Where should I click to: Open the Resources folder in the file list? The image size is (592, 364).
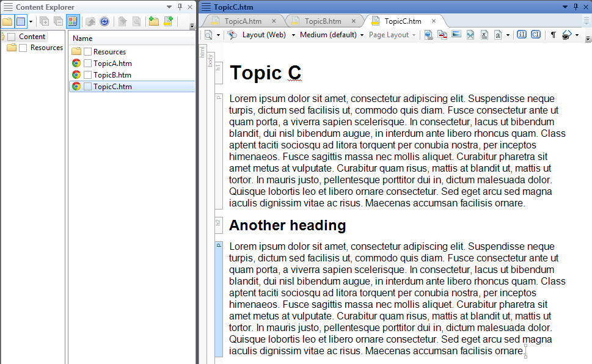click(109, 52)
